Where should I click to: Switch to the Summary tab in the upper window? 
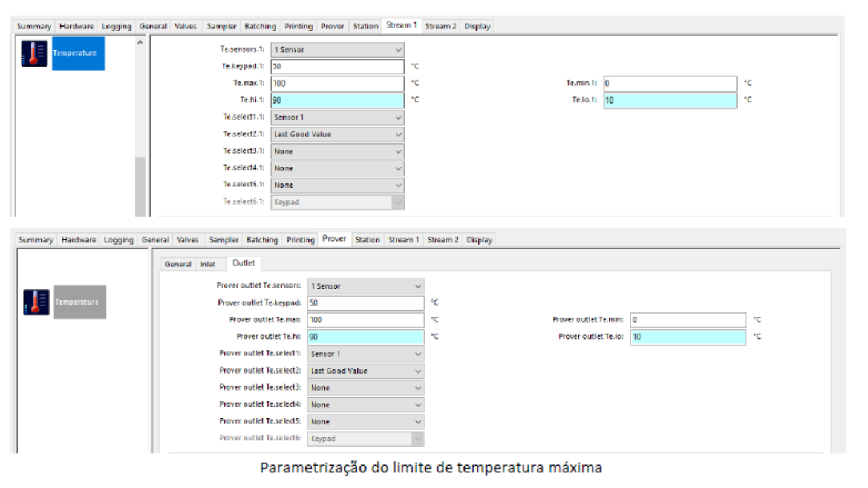[x=34, y=27]
